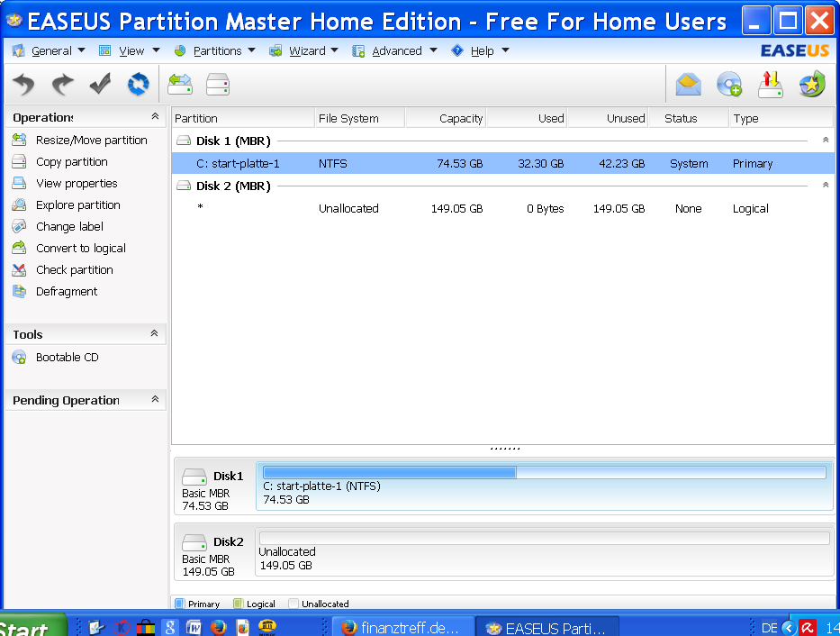Click the Disk1 drive icon in disk map
Screen dimensions: 840x636
point(194,477)
